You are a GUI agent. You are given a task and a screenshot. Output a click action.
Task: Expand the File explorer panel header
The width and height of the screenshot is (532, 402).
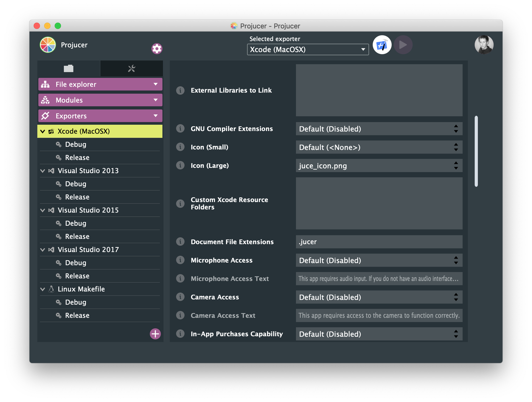pyautogui.click(x=100, y=84)
